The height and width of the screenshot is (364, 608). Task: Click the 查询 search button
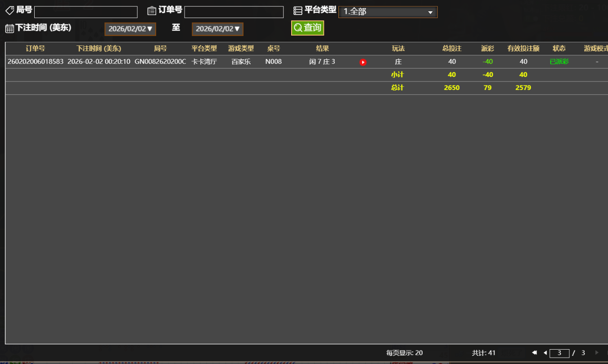(307, 27)
